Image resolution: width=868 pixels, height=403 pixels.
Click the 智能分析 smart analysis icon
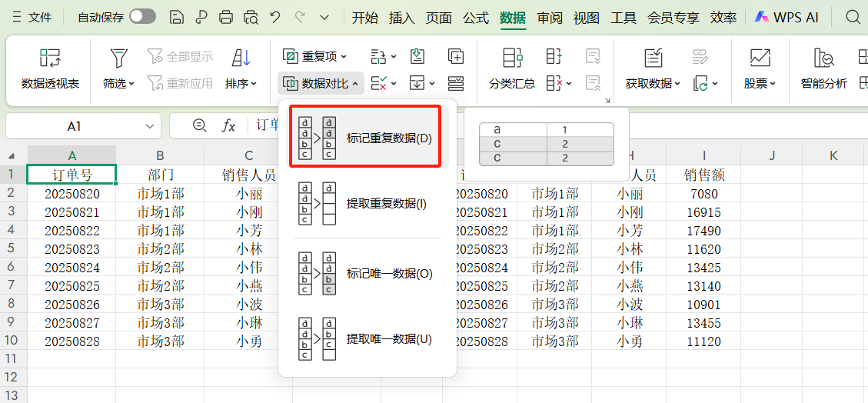(823, 58)
